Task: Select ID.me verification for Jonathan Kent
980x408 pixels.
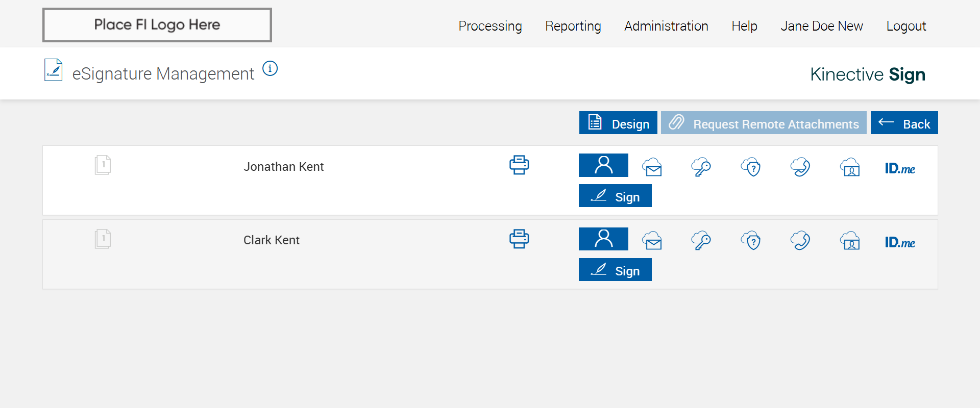Action: coord(900,168)
